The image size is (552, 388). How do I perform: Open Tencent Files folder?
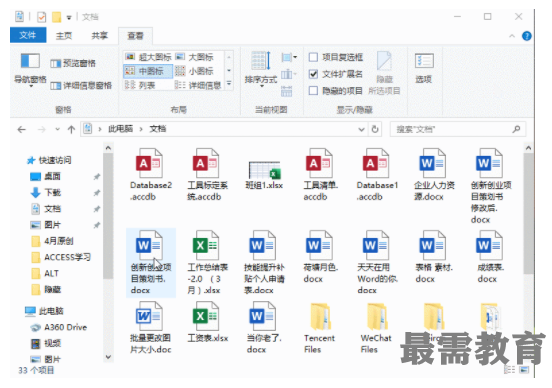[320, 328]
